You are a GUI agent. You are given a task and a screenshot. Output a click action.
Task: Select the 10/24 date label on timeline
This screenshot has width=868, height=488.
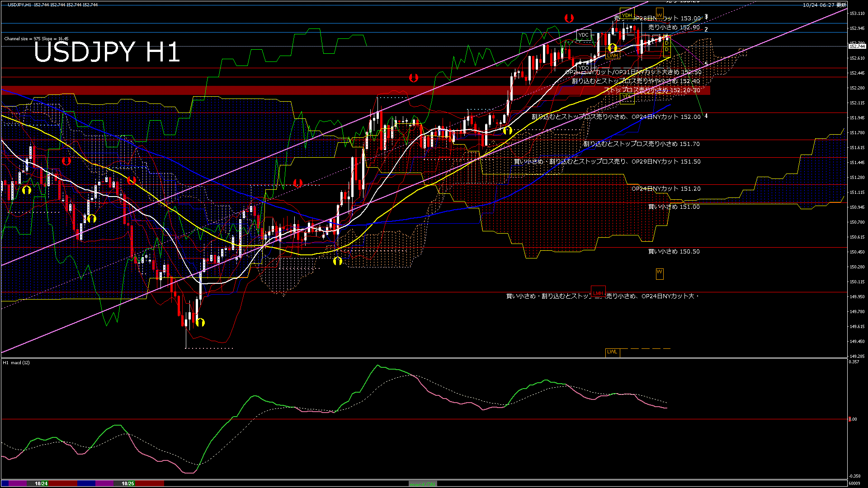pos(41,483)
